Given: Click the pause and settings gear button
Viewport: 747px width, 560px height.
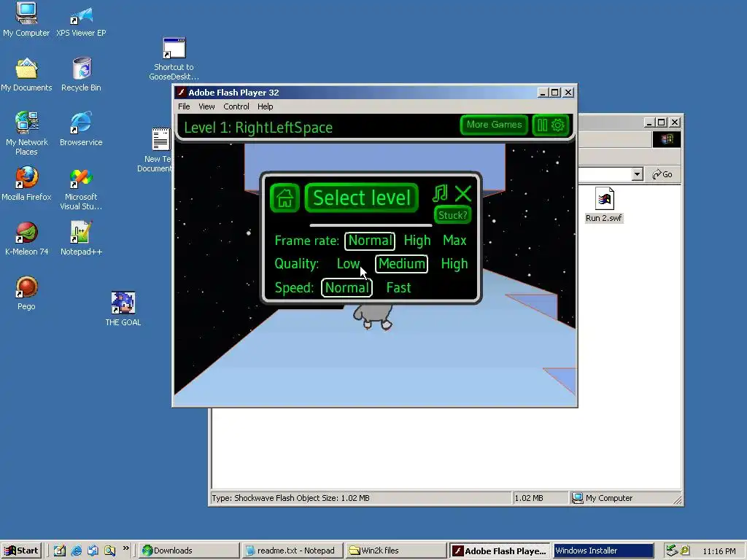Looking at the screenshot, I should coord(550,125).
